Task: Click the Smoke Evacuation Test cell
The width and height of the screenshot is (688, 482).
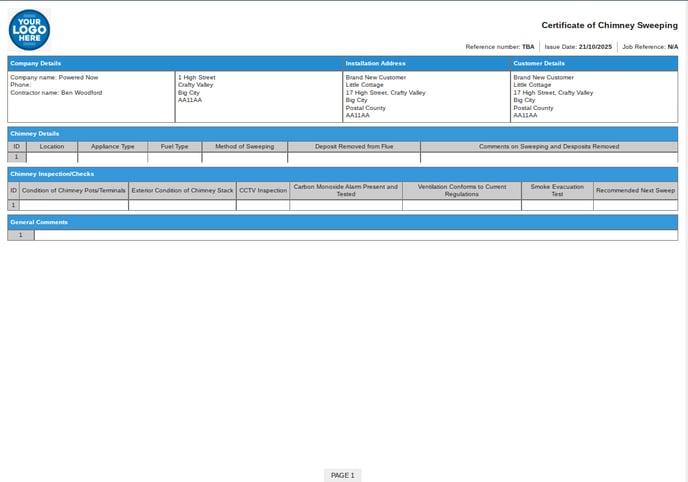Action: pos(556,205)
